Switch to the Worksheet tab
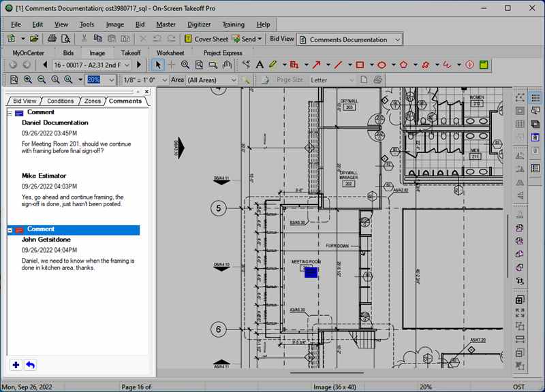This screenshot has height=392, width=545. point(170,53)
